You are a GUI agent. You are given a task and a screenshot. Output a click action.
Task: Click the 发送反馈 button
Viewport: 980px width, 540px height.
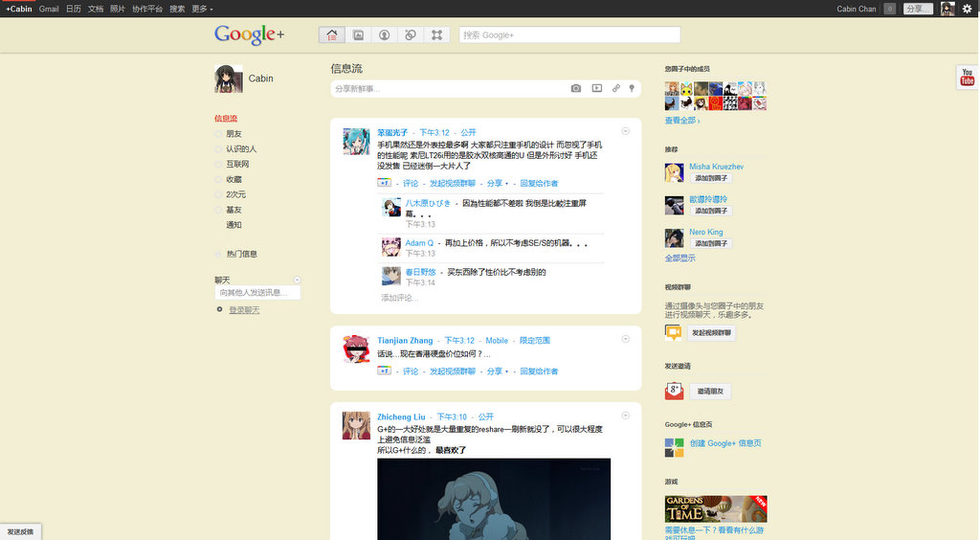click(x=21, y=532)
